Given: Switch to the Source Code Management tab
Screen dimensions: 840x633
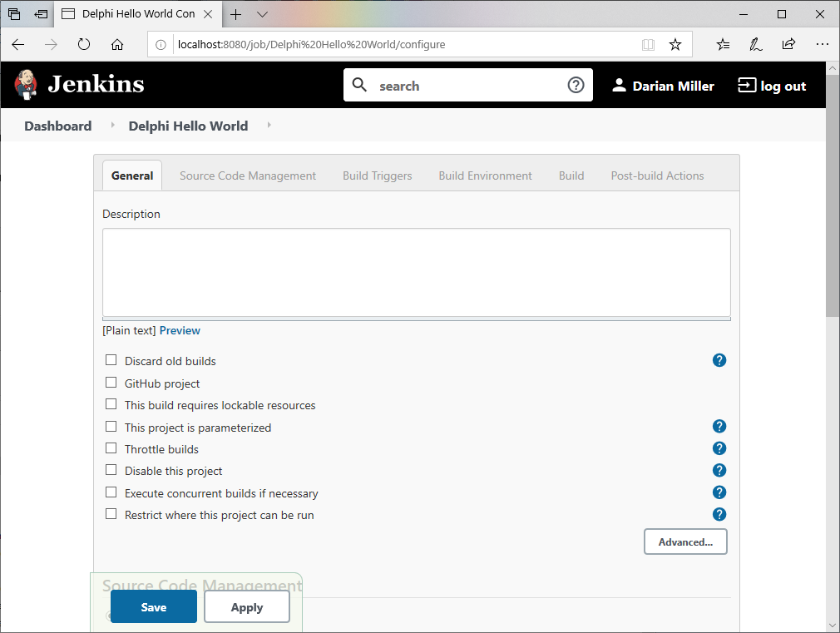Looking at the screenshot, I should pos(247,176).
